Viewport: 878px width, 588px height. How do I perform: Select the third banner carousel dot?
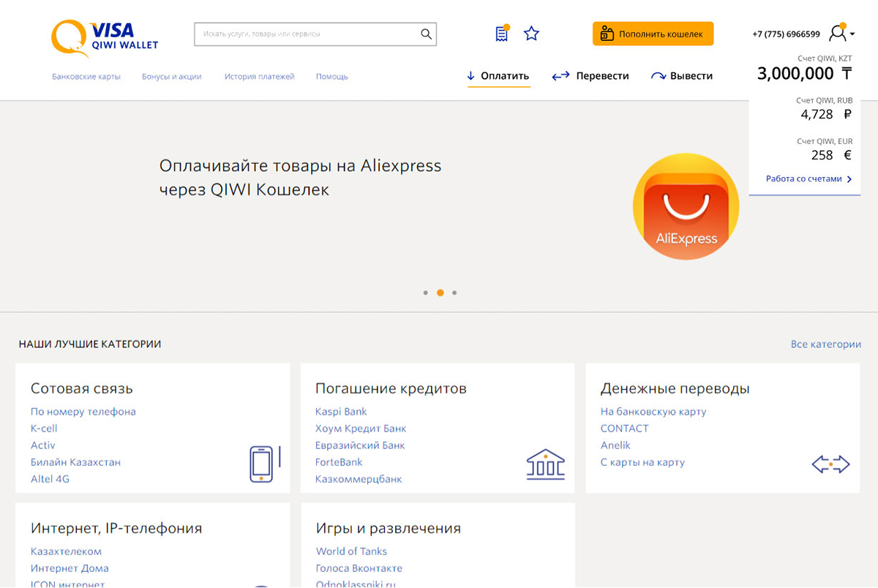pyautogui.click(x=454, y=293)
